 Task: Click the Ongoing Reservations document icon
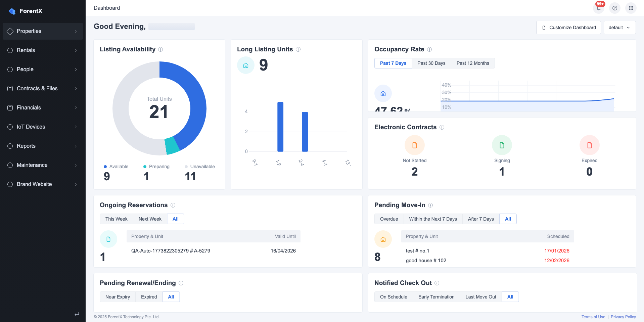pos(108,239)
